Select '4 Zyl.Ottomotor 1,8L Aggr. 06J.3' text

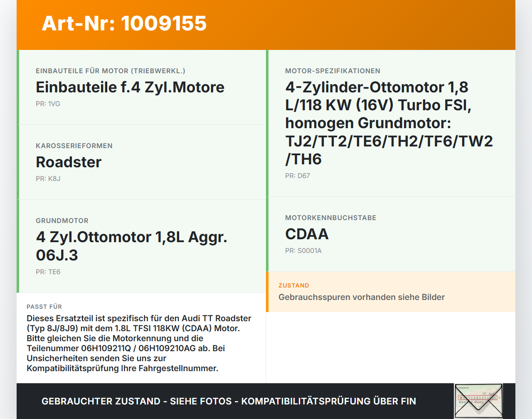[132, 246]
